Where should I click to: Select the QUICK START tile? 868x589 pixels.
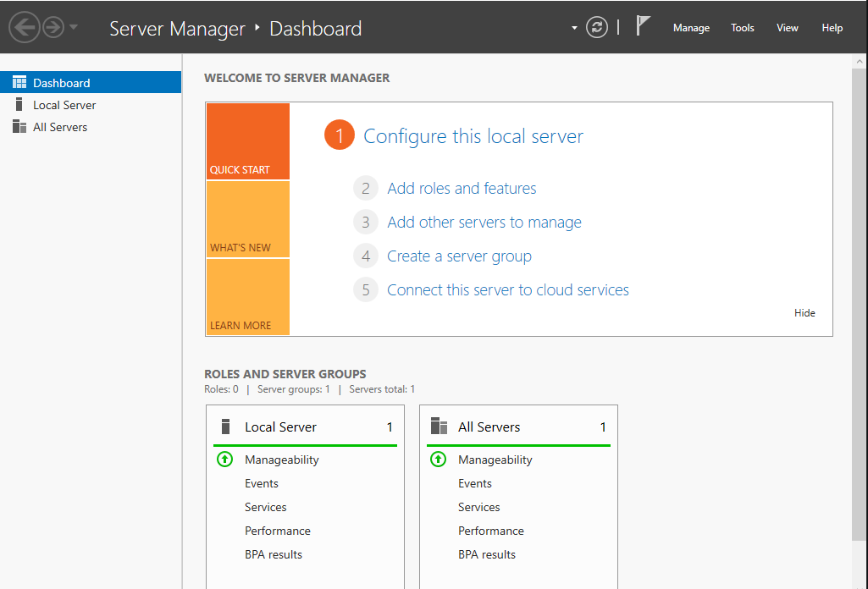(248, 141)
